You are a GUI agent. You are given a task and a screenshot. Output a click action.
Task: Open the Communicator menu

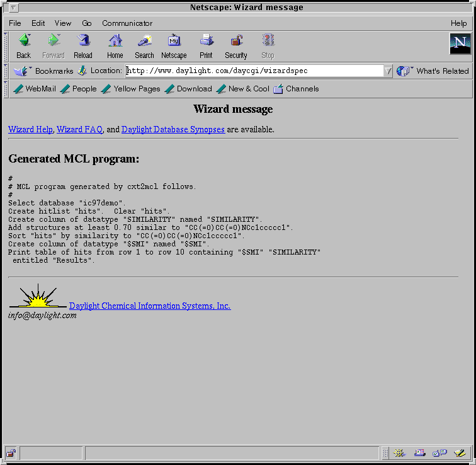point(127,23)
